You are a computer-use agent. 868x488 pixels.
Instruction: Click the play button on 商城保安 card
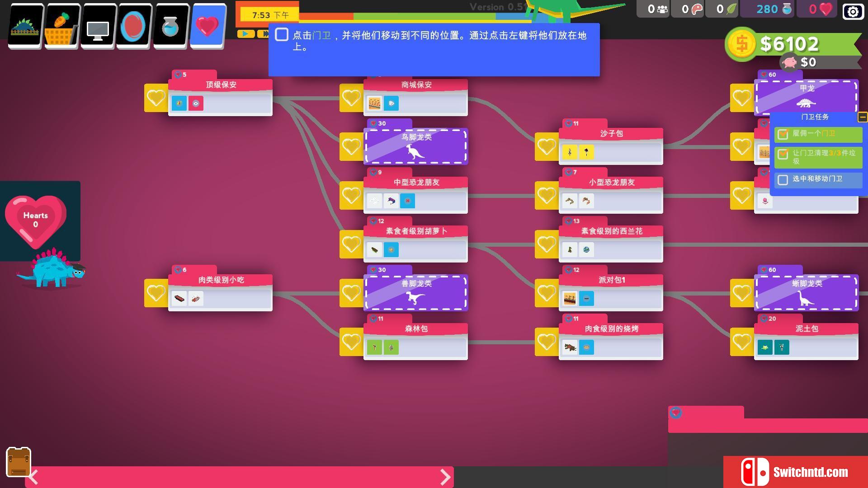pyautogui.click(x=392, y=103)
